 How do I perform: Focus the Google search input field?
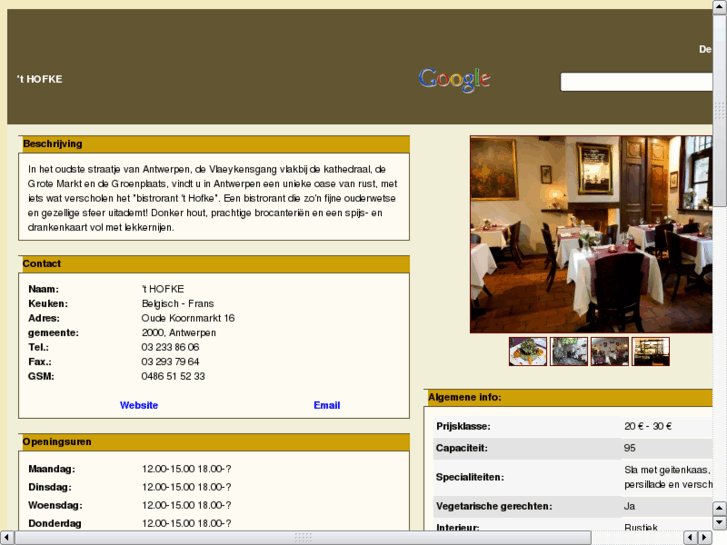tap(636, 82)
